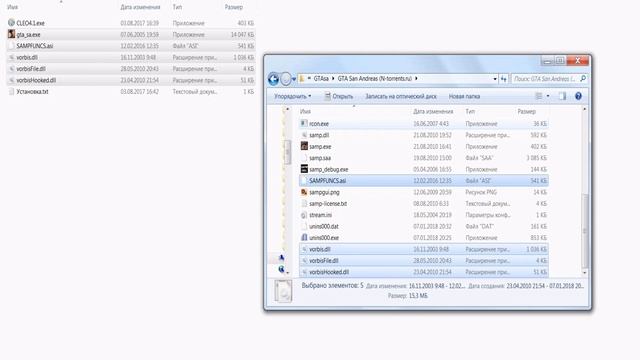Click the CLEO4.1.exe icon in background window
The height and width of the screenshot is (360, 640).
click(11, 23)
